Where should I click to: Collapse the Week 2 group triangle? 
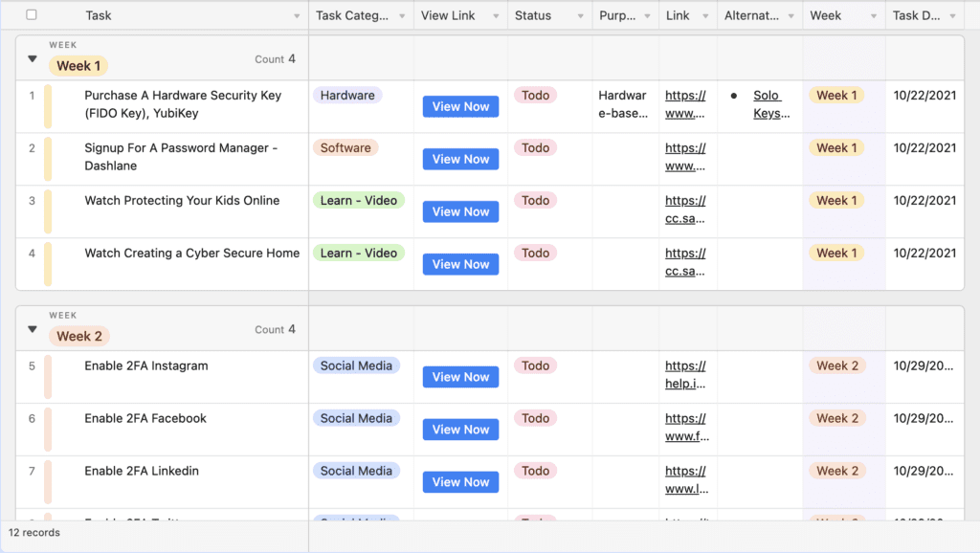tap(33, 330)
